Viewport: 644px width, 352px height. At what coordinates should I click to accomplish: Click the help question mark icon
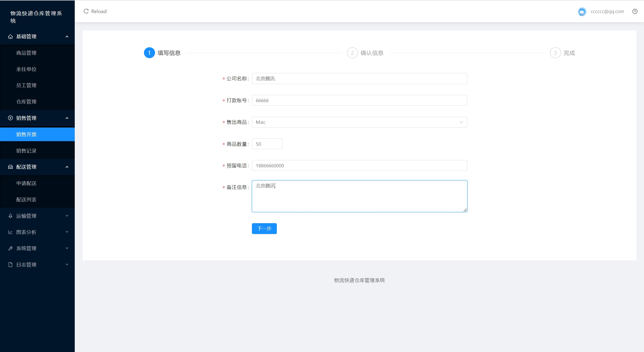tap(635, 11)
